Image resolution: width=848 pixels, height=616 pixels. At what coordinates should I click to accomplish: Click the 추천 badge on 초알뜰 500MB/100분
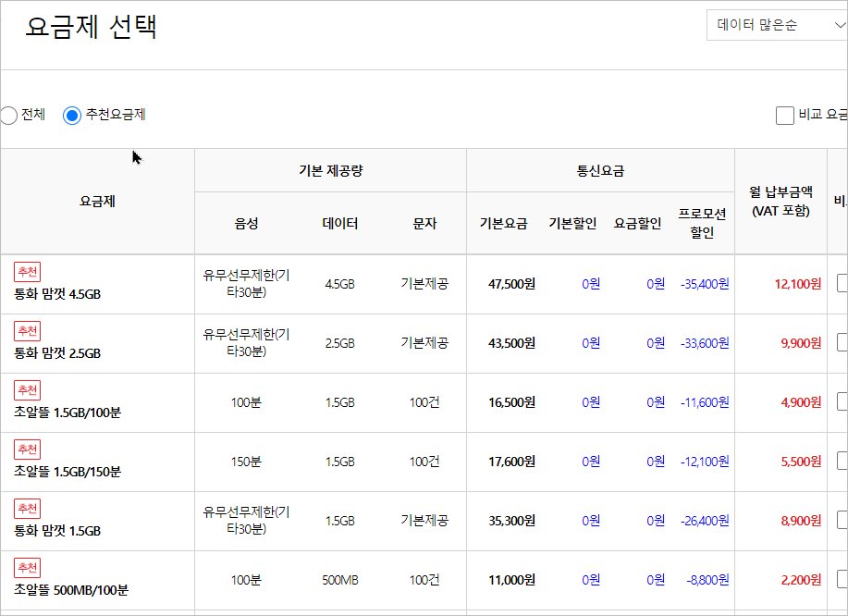[28, 568]
